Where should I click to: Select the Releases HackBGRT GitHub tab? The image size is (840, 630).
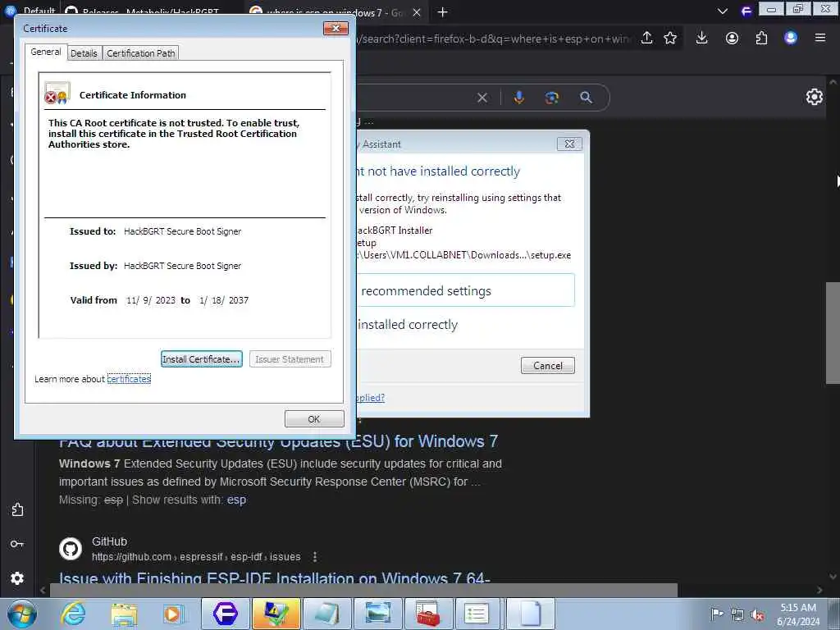(149, 11)
